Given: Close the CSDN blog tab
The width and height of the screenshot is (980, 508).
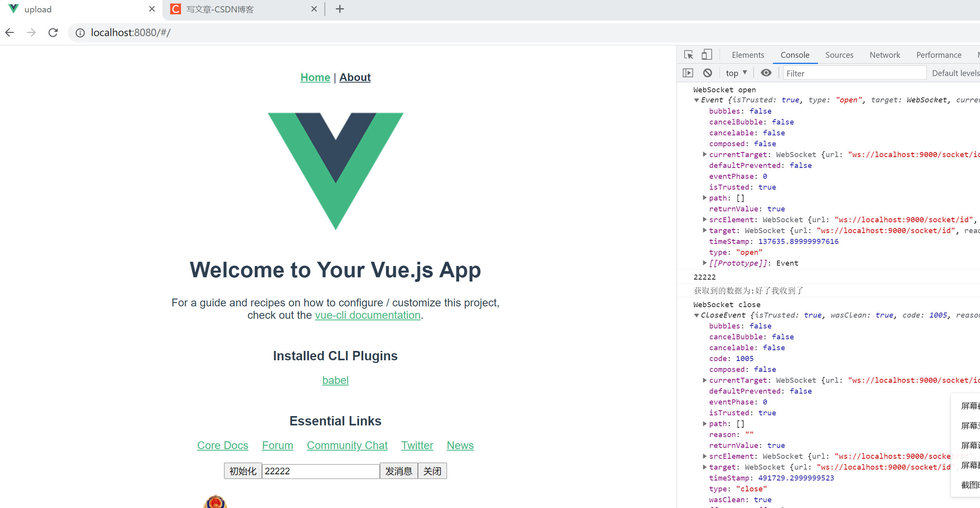Looking at the screenshot, I should (x=314, y=9).
